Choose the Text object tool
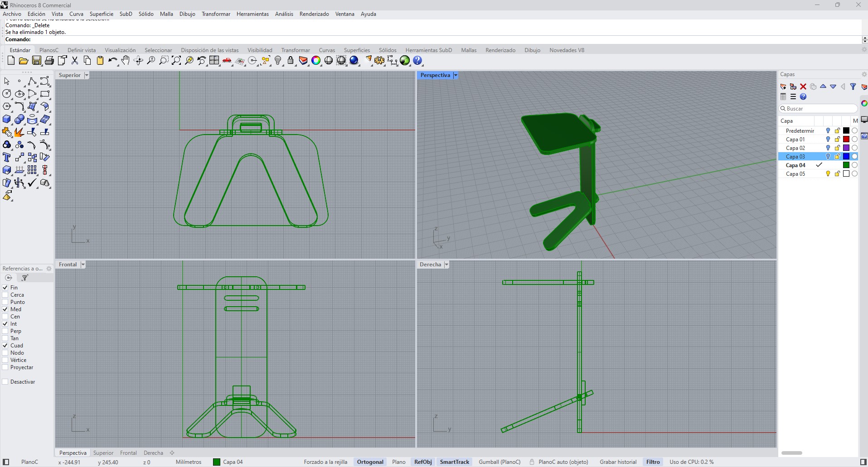 tap(7, 158)
